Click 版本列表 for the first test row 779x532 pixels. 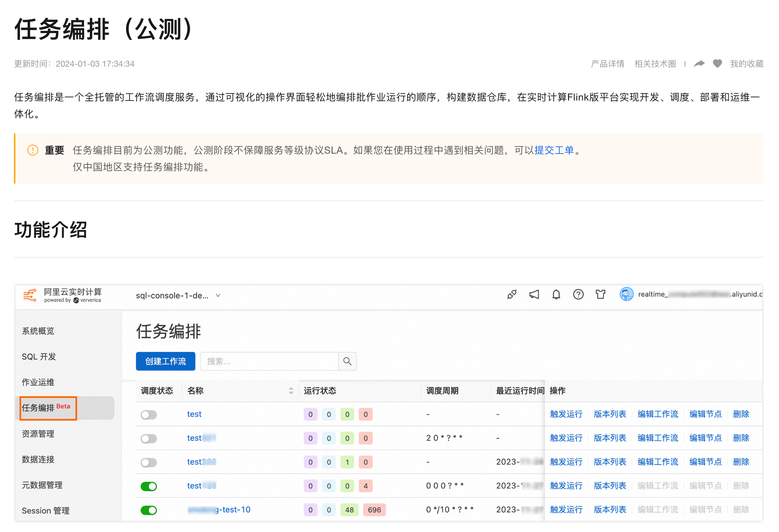(x=610, y=414)
